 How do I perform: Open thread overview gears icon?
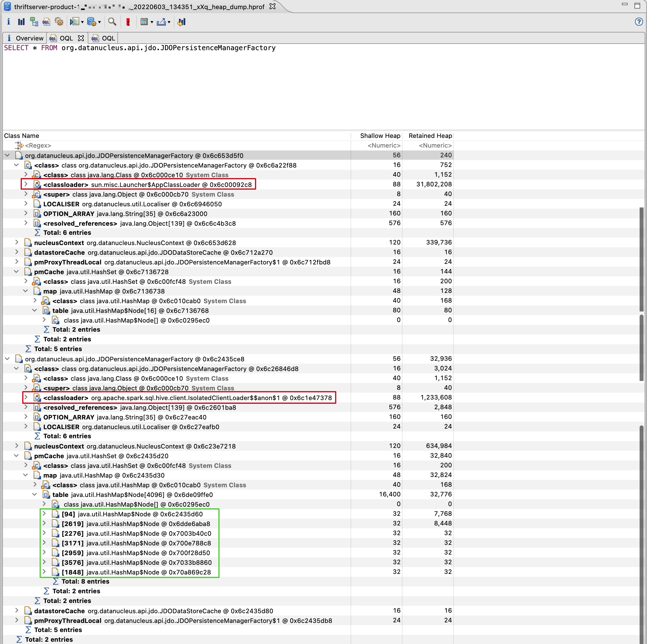point(59,22)
